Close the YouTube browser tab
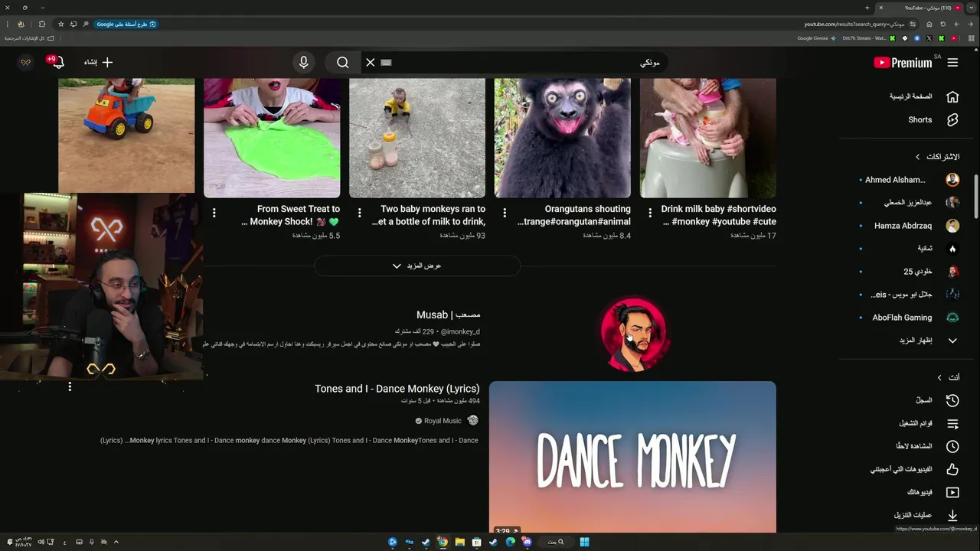The width and height of the screenshot is (980, 551). 880,8
